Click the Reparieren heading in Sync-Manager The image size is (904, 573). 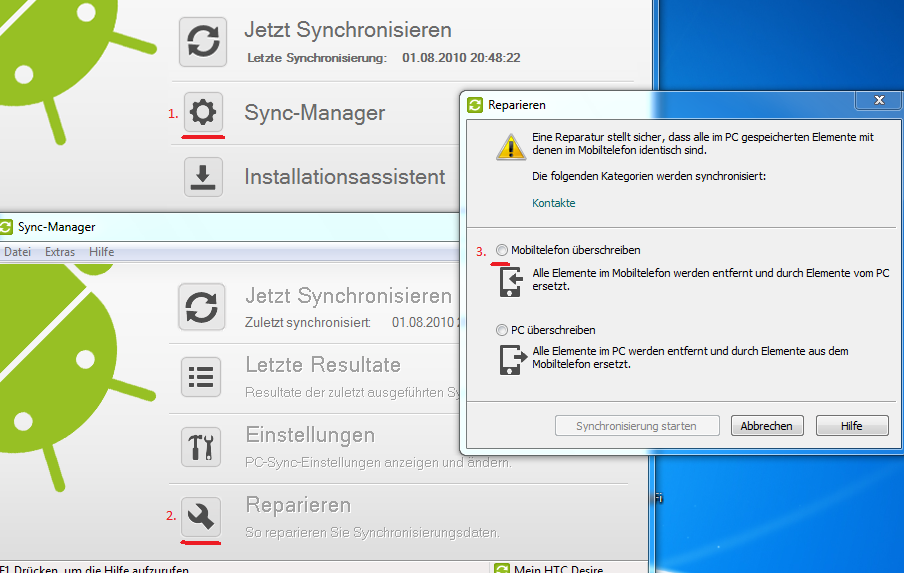(298, 505)
